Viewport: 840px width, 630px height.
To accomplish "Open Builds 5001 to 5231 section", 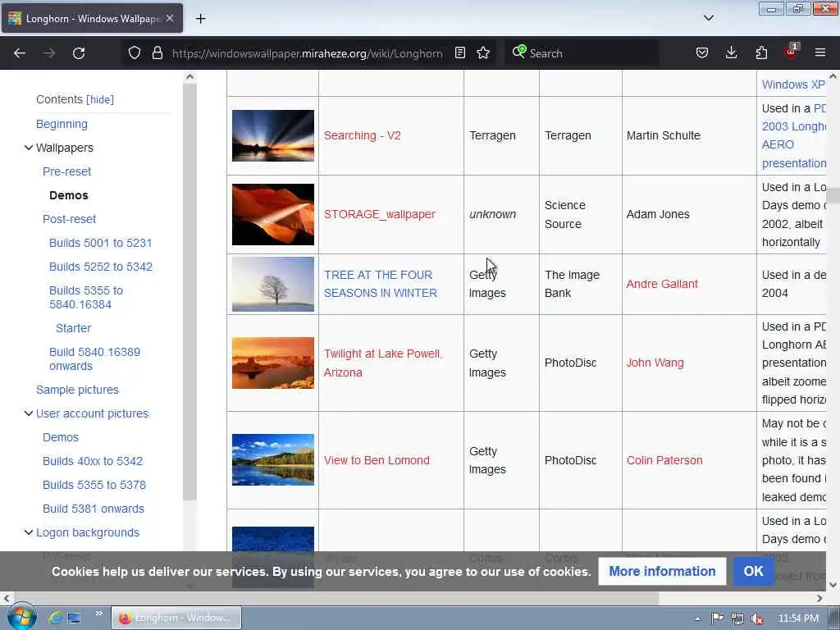I will click(101, 243).
